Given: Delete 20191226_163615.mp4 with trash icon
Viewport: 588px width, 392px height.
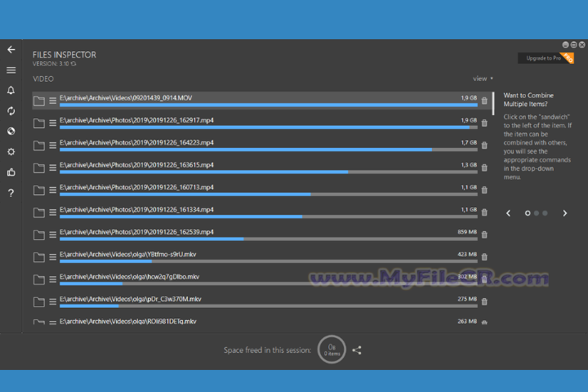Looking at the screenshot, I should 484,167.
